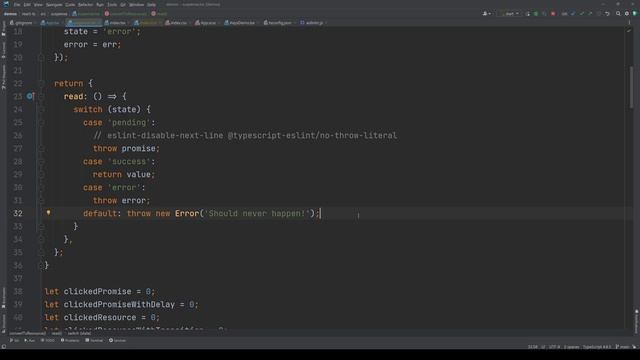Open the Run menu

100,4
